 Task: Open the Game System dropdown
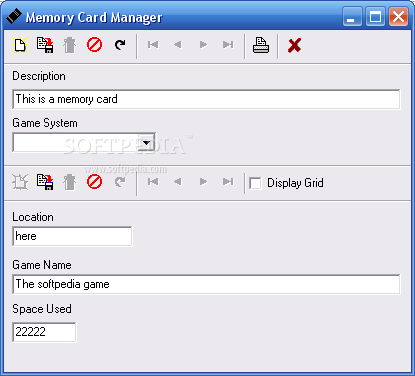click(x=146, y=143)
